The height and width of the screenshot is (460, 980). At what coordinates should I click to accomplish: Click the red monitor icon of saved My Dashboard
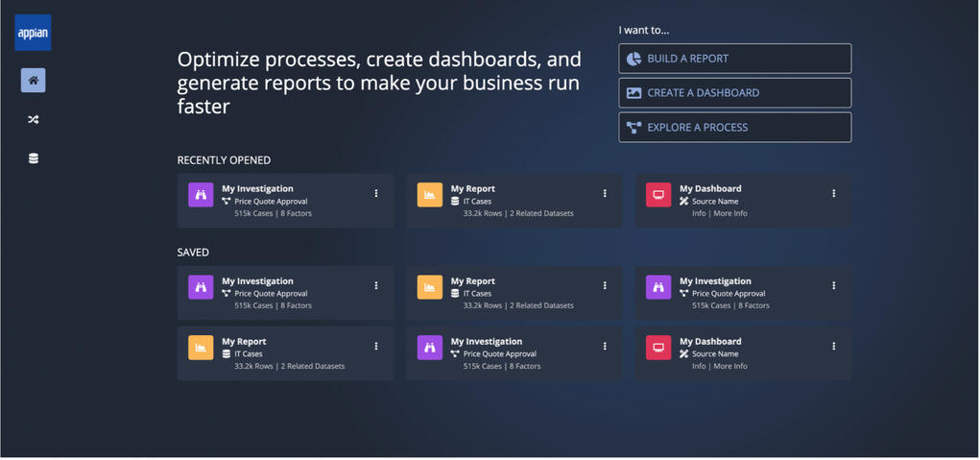point(658,348)
